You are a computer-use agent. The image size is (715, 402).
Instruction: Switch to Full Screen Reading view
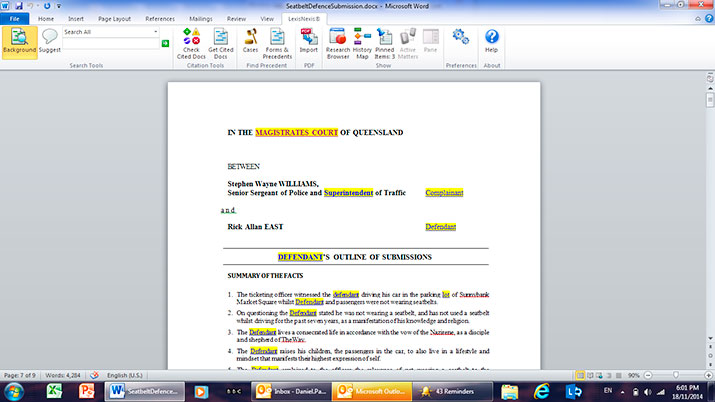click(590, 375)
